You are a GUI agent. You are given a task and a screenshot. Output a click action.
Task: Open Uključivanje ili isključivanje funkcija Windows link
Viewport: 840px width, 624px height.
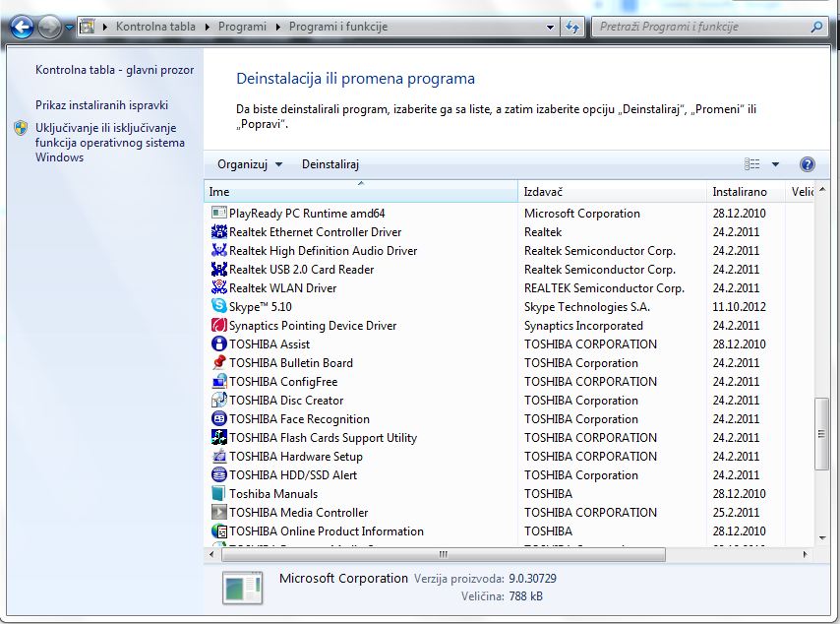coord(110,143)
